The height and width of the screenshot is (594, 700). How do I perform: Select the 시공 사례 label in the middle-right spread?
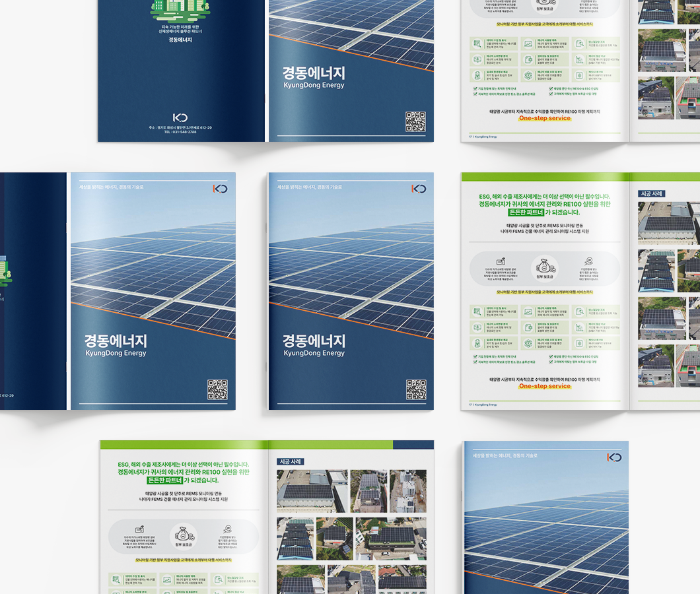pos(652,194)
